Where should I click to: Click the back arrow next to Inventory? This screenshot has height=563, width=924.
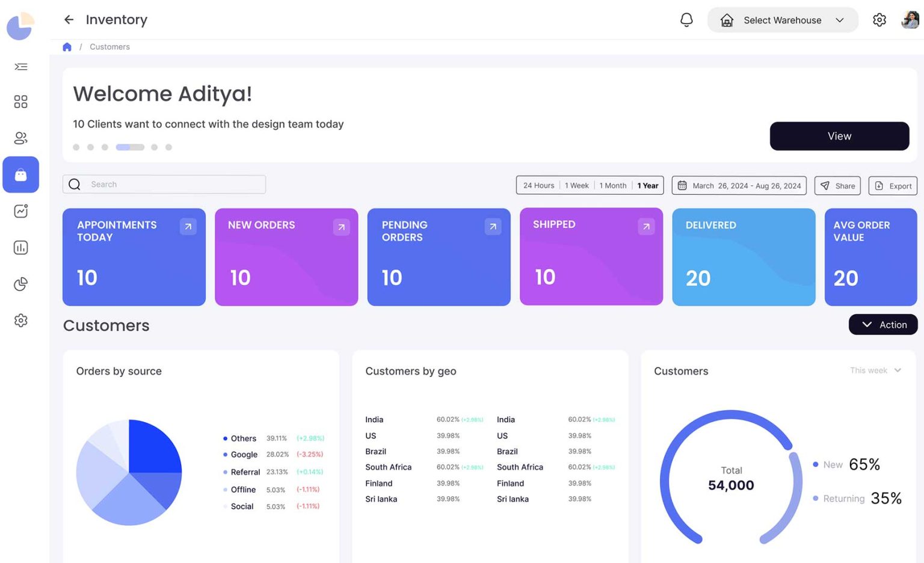(x=69, y=19)
